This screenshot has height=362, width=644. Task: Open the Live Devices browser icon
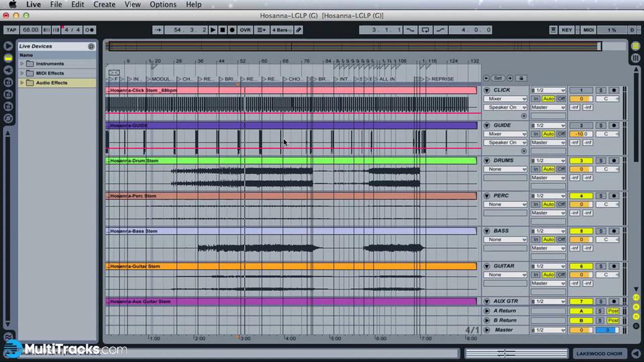tap(8, 58)
